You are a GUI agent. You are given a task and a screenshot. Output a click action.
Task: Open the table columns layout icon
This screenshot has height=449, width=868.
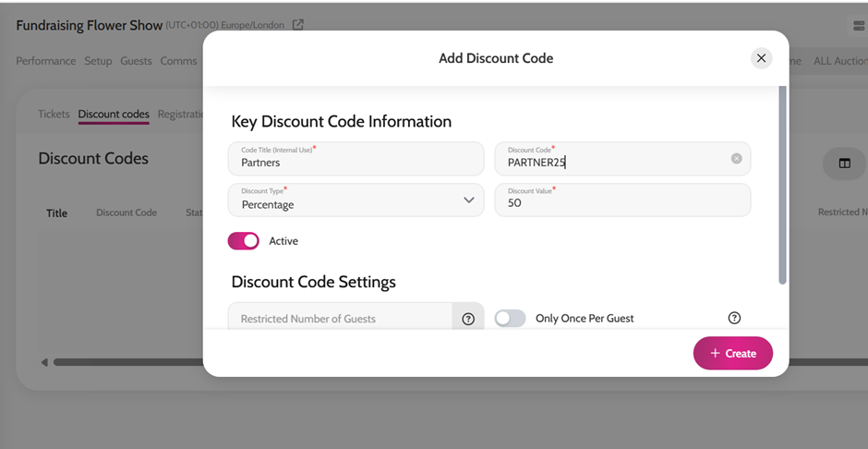[x=844, y=164]
